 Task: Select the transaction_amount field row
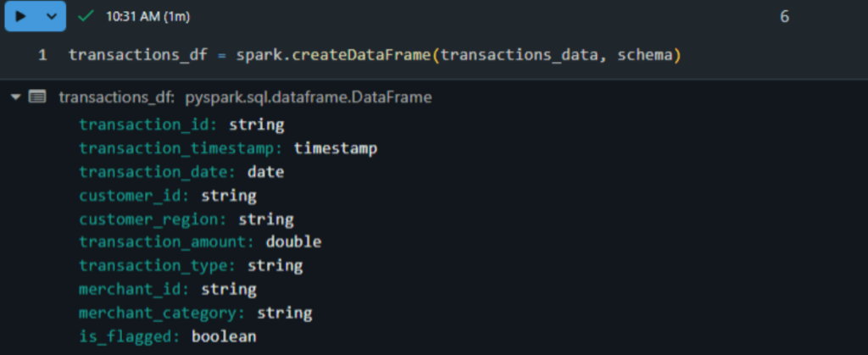(x=200, y=242)
